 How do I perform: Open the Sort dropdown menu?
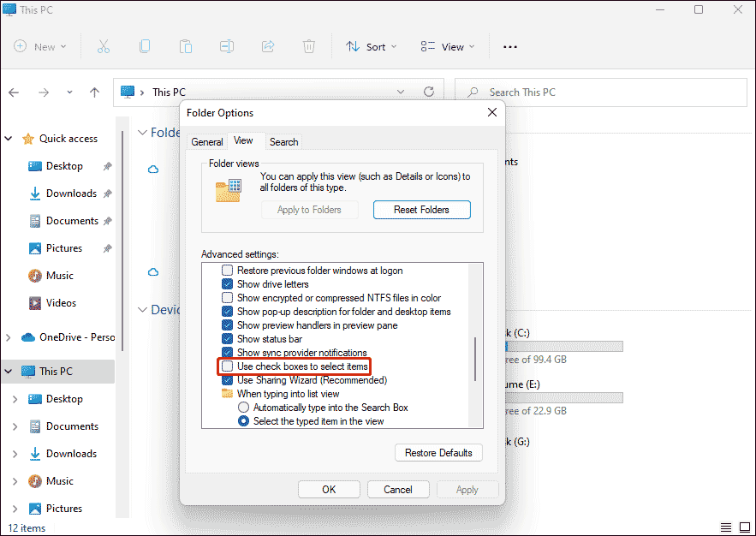coord(371,46)
